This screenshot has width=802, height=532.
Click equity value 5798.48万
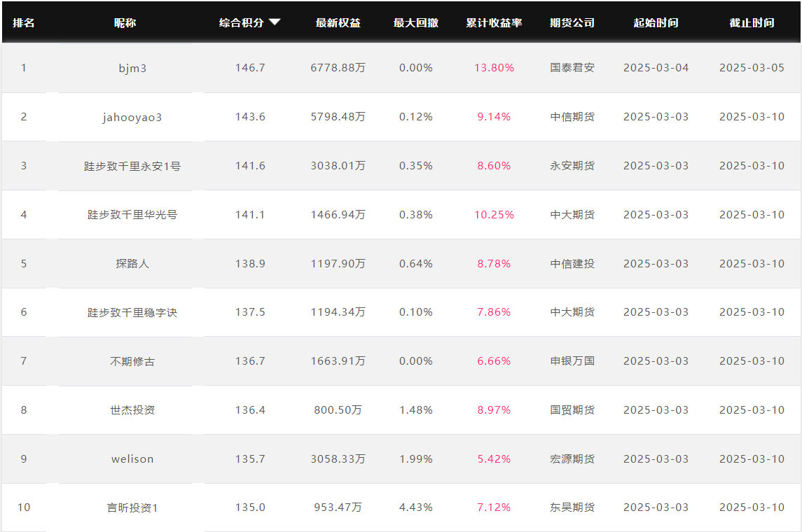(338, 117)
